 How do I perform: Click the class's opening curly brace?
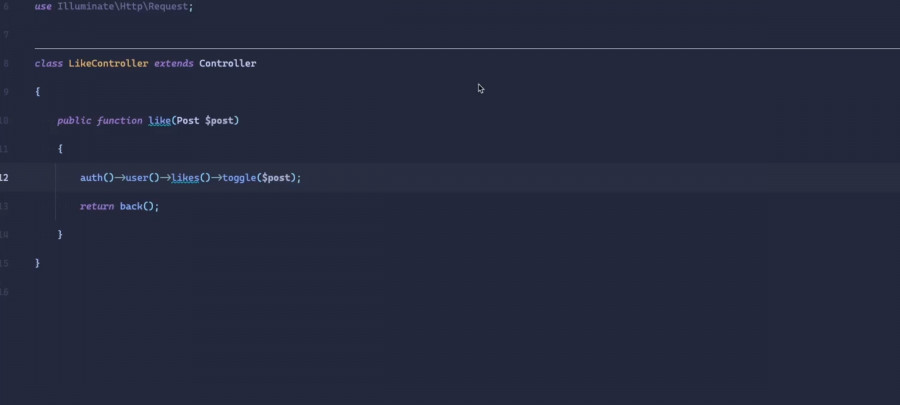[37, 91]
